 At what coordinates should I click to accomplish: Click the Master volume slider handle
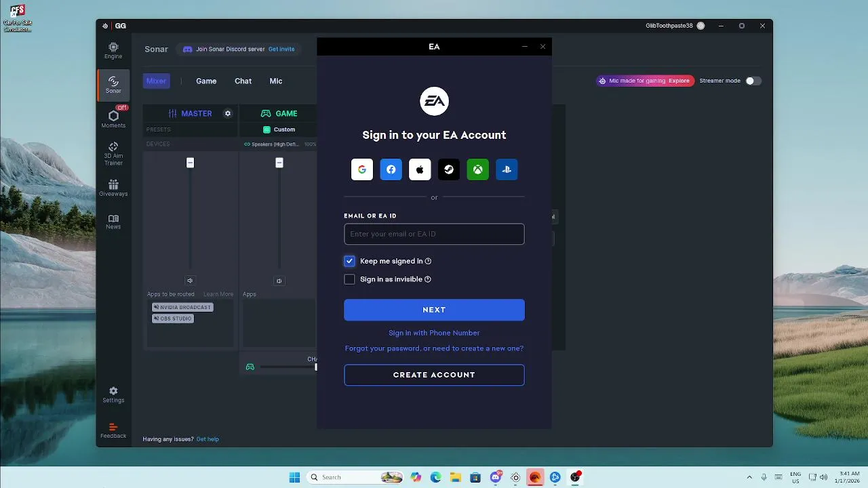[x=190, y=163]
